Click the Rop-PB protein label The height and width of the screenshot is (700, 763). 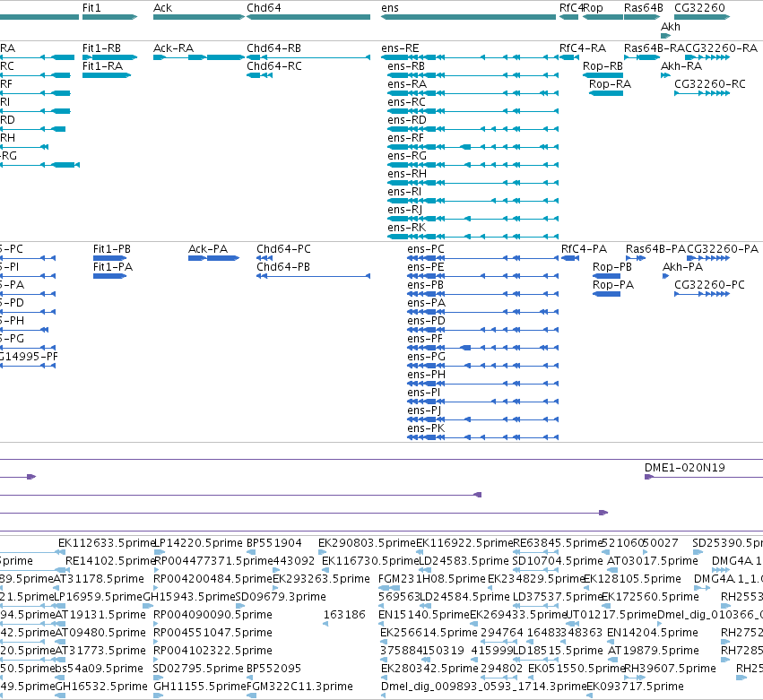click(x=612, y=267)
